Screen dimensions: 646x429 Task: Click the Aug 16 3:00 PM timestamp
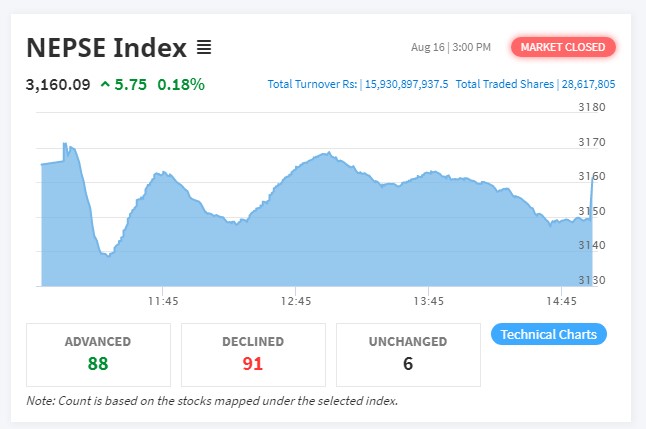pyautogui.click(x=451, y=47)
